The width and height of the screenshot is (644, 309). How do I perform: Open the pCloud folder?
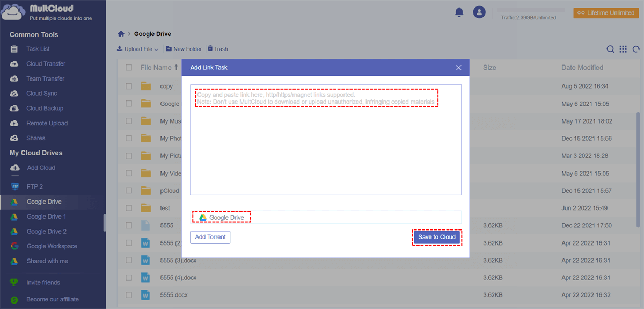click(170, 191)
